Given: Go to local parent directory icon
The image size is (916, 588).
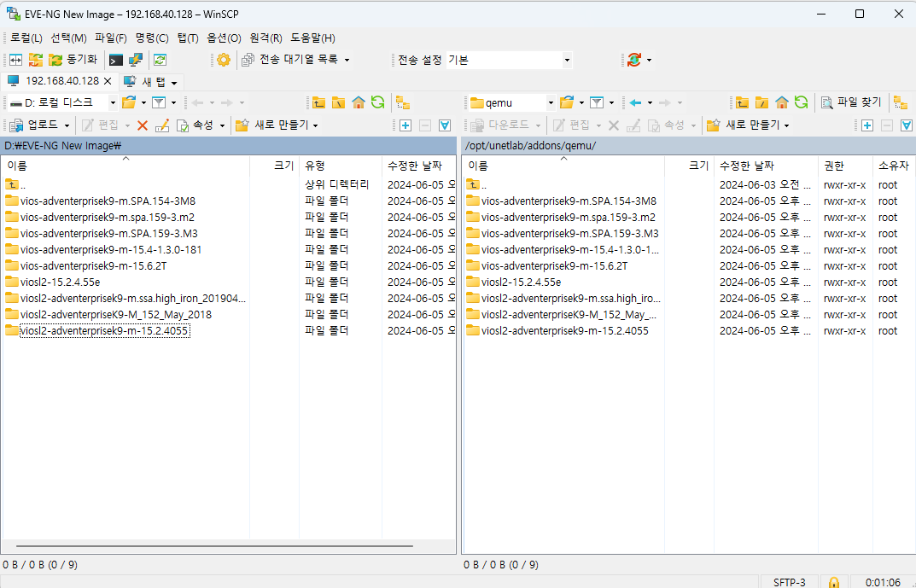Looking at the screenshot, I should (x=318, y=102).
